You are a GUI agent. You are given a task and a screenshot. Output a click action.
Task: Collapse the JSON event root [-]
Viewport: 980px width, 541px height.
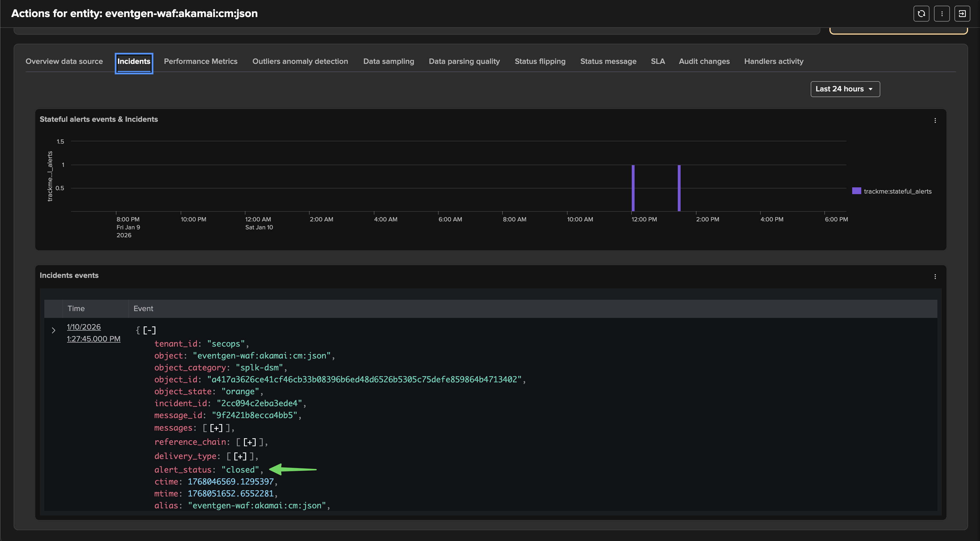point(149,330)
